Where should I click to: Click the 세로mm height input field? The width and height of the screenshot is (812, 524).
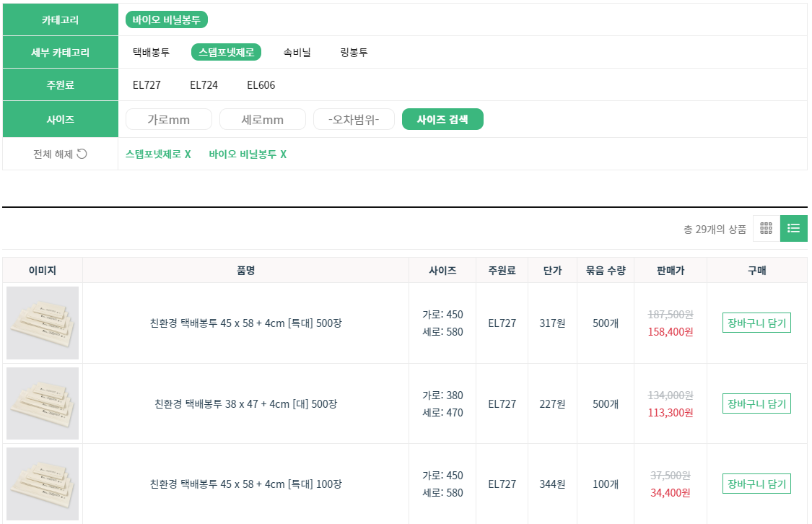(263, 120)
